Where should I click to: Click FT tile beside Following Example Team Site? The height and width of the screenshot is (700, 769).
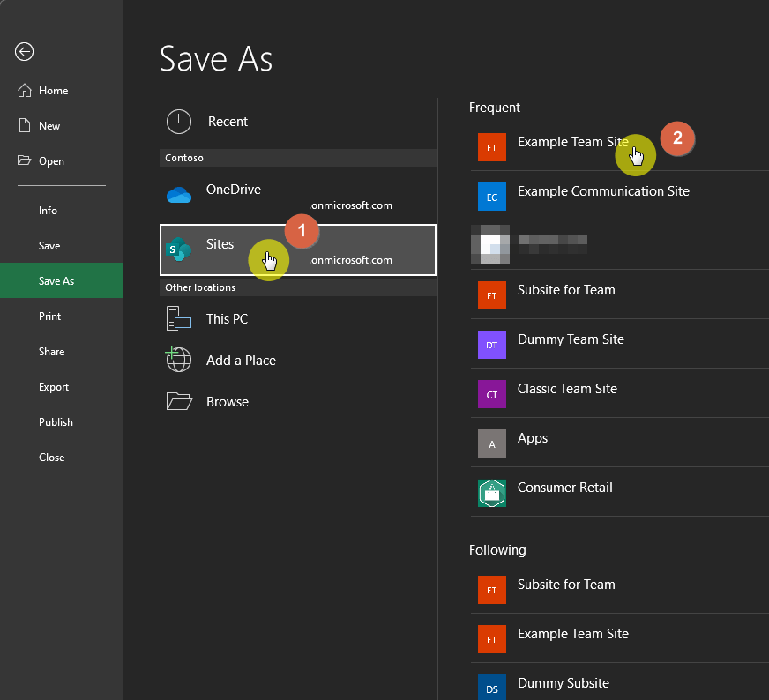(492, 639)
